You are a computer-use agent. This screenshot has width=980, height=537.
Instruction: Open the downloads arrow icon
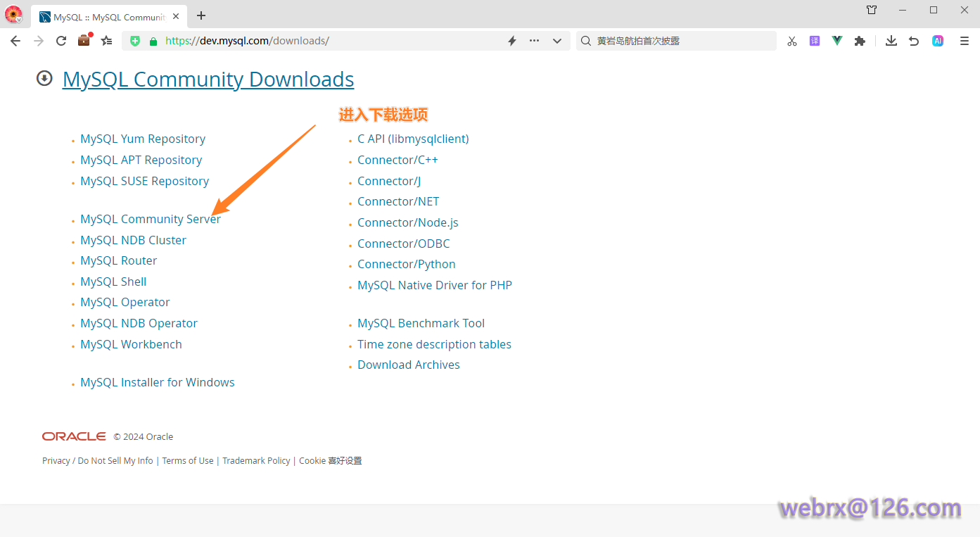click(891, 41)
